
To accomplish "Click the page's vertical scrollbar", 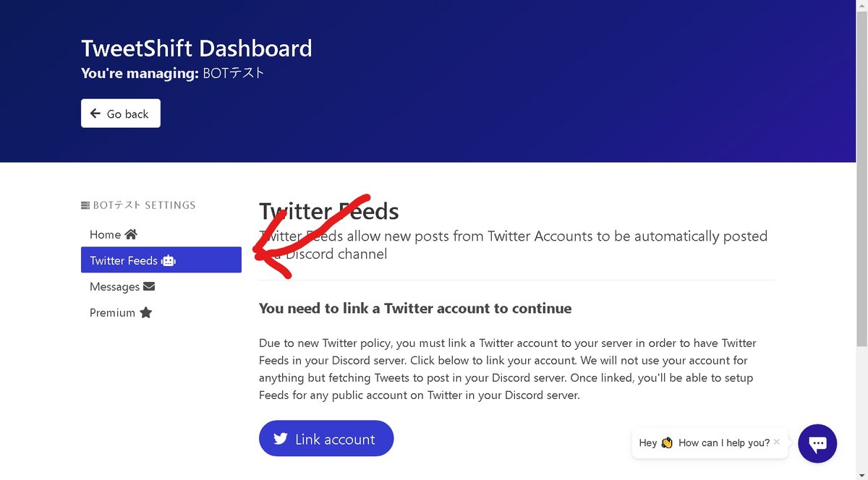I will coord(862,240).
